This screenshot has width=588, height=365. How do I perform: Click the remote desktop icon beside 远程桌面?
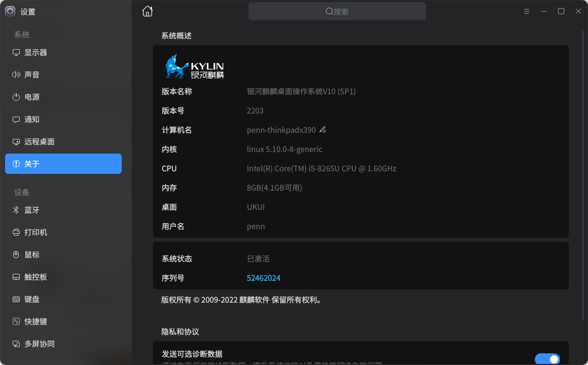16,142
